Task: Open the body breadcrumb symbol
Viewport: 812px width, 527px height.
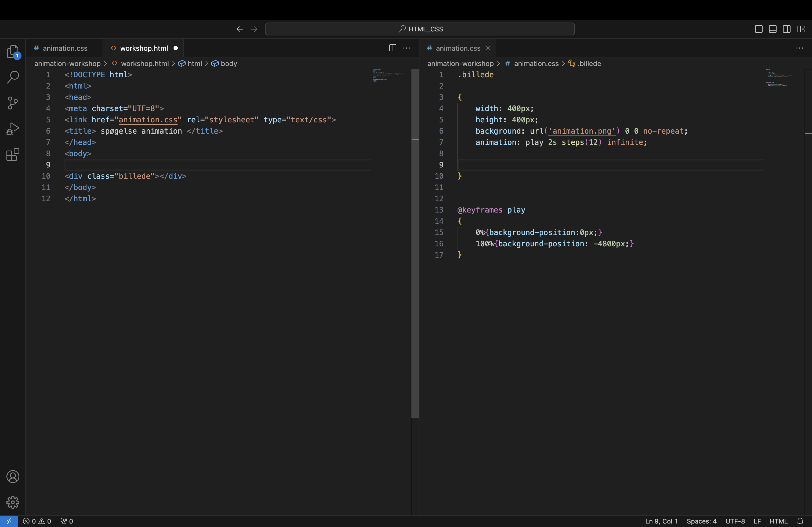Action: pyautogui.click(x=224, y=63)
